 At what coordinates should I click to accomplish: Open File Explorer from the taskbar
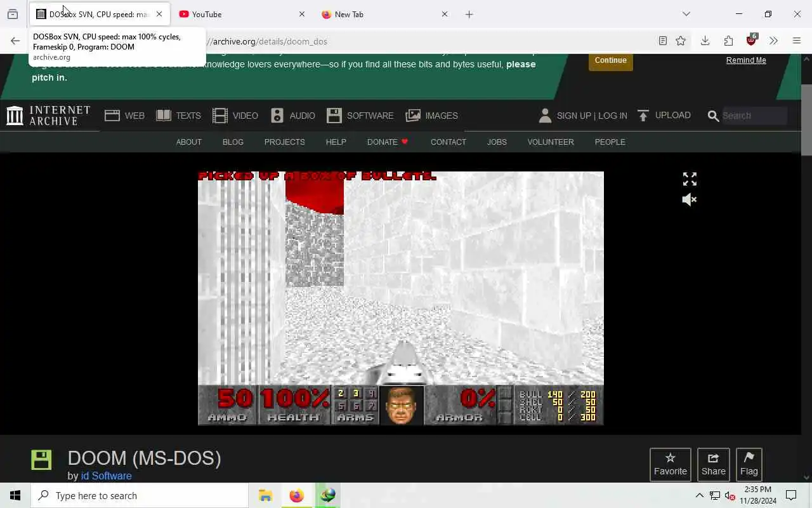pyautogui.click(x=265, y=495)
